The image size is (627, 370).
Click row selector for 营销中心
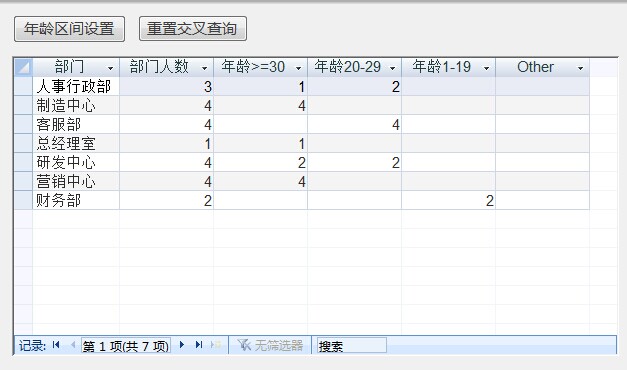pyautogui.click(x=23, y=182)
